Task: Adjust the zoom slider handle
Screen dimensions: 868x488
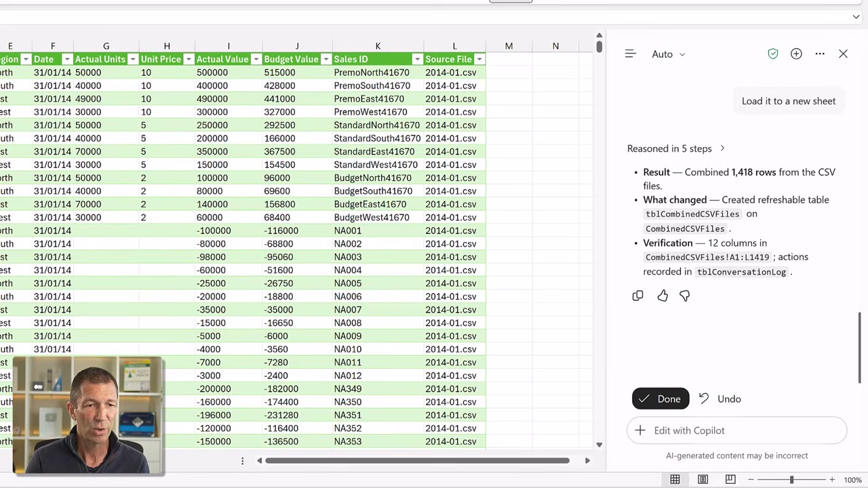Action: (791, 480)
